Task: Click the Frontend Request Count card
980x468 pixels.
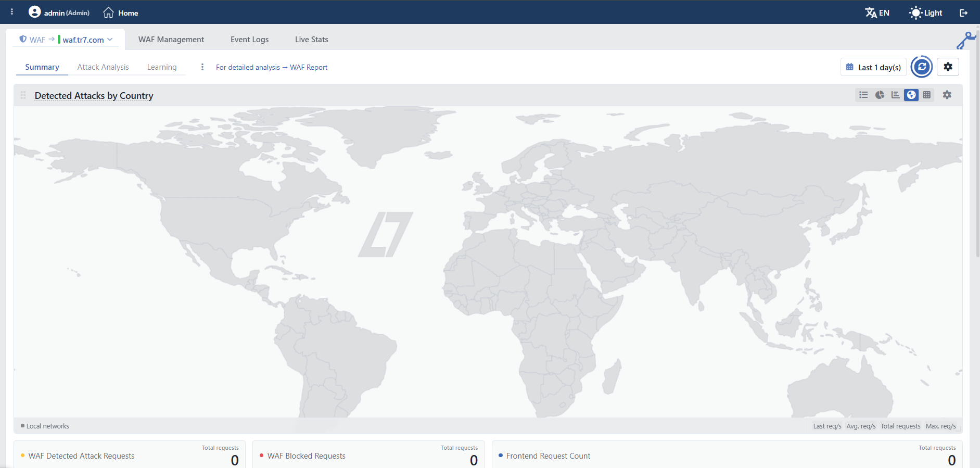Action: (x=727, y=454)
